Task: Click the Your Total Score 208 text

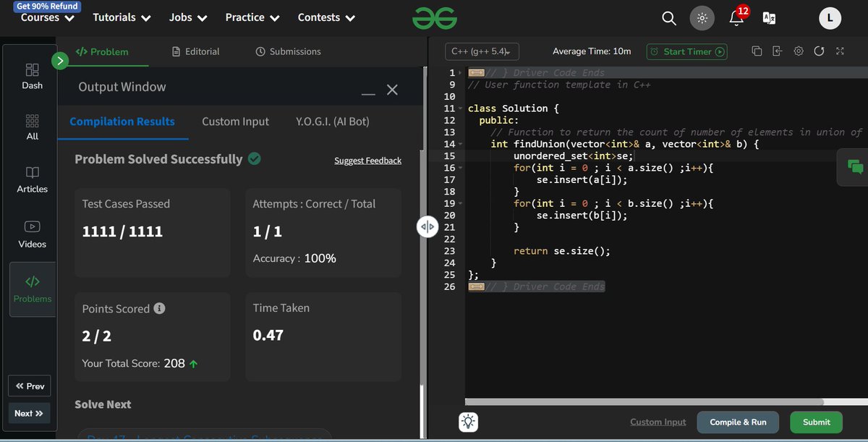Action: click(140, 363)
